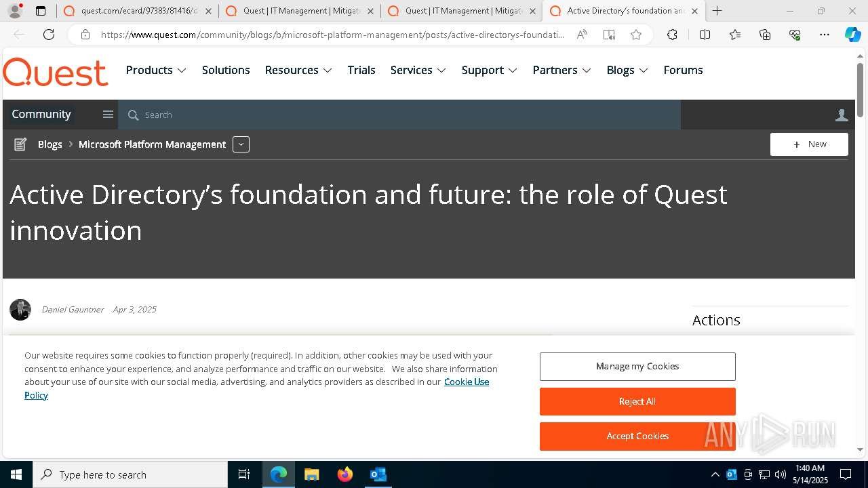Click the Quest logo

coord(56,72)
